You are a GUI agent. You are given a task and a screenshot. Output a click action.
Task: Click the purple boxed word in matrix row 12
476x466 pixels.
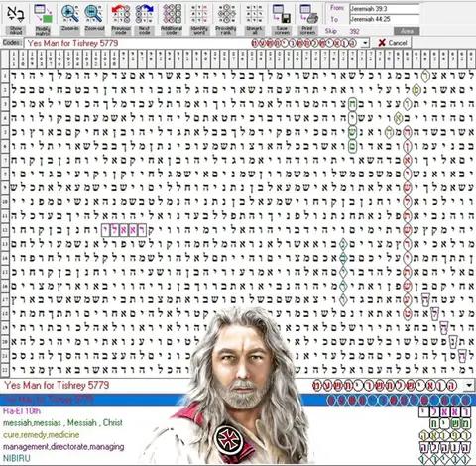pyautogui.click(x=124, y=230)
